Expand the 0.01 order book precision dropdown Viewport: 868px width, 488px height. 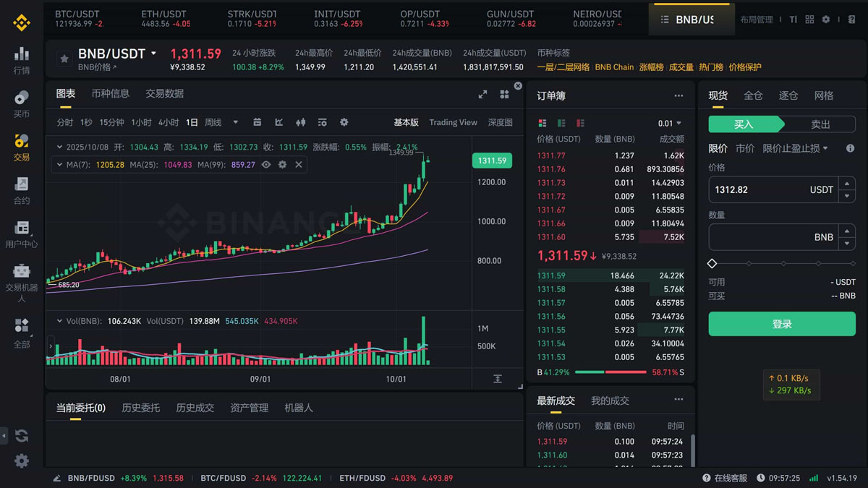(x=669, y=124)
